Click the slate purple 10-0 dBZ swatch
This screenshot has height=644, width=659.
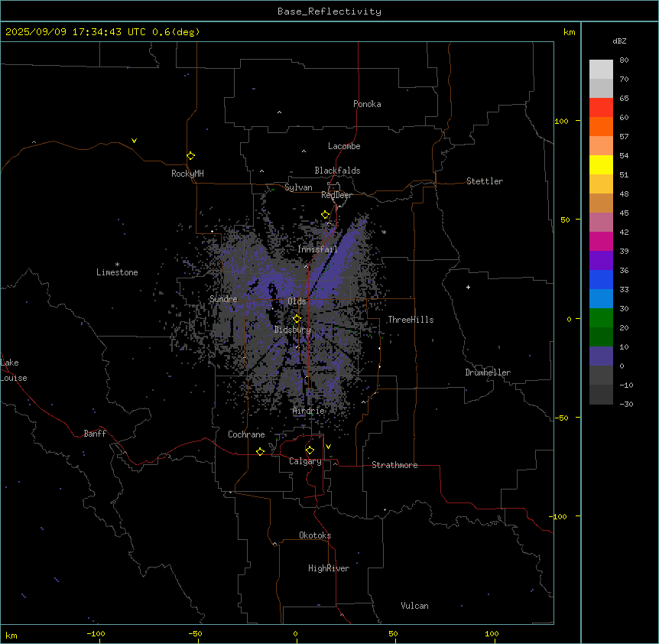pos(601,356)
